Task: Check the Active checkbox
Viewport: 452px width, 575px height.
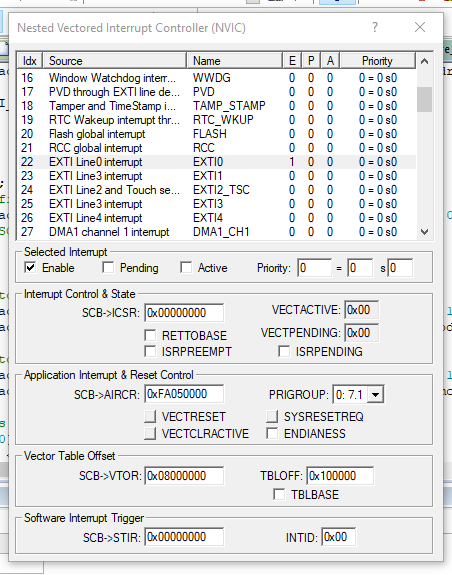Action: click(x=186, y=268)
